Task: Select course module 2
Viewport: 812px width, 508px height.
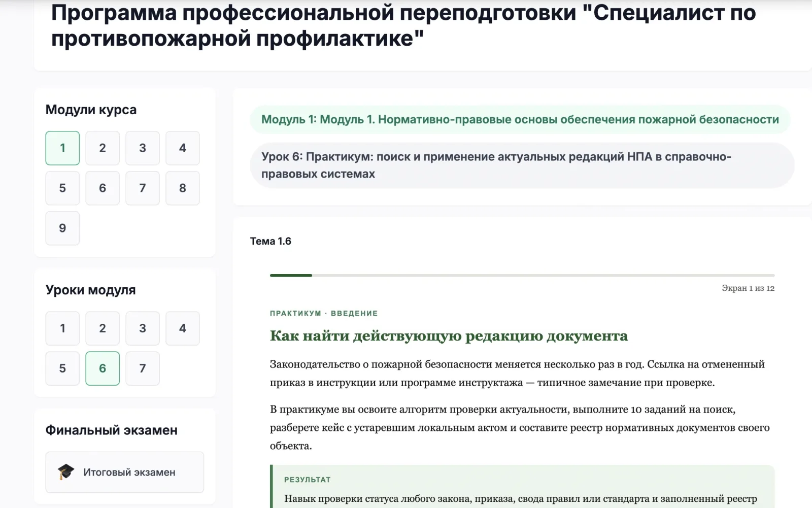Action: (x=103, y=148)
